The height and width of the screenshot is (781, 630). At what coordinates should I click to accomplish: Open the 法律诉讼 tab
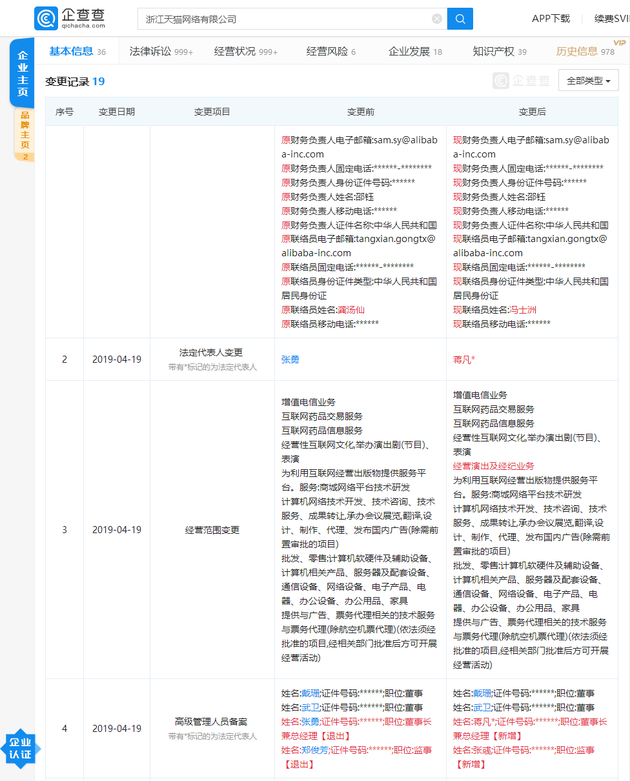coord(152,51)
